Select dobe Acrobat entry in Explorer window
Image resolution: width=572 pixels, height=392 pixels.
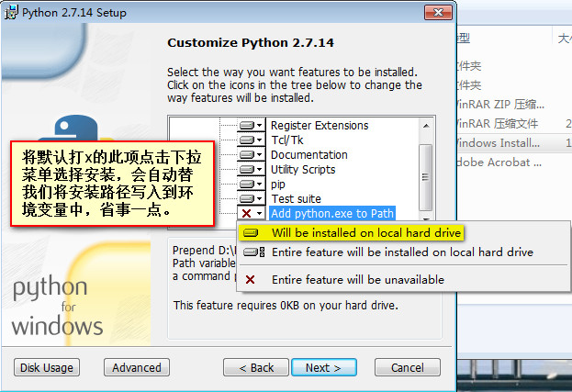(x=499, y=162)
